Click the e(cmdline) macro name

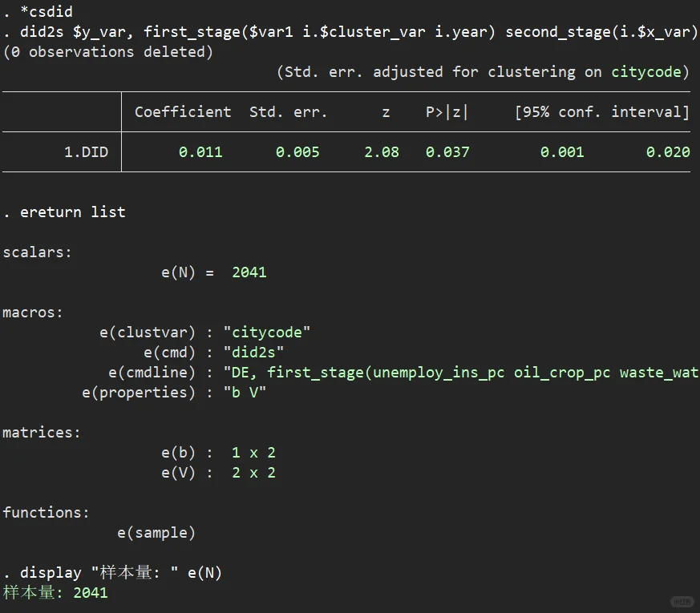pyautogui.click(x=152, y=373)
